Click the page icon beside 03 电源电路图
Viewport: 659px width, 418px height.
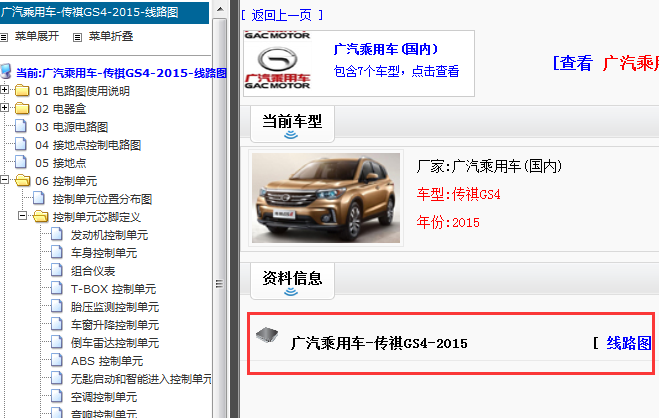tap(21, 126)
